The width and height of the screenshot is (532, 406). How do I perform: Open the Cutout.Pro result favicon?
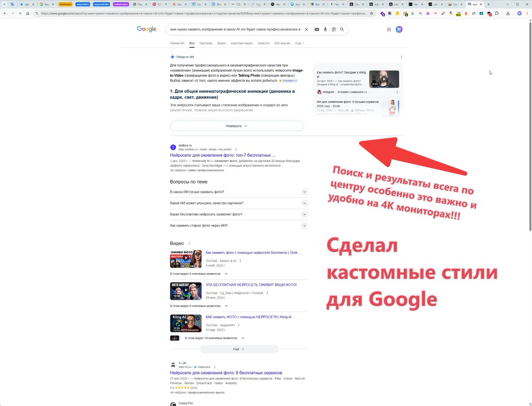click(173, 404)
